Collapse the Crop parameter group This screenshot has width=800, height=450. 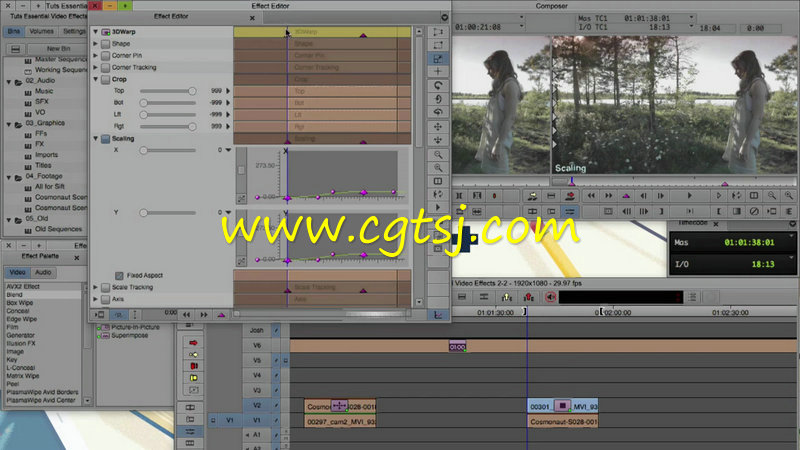95,79
